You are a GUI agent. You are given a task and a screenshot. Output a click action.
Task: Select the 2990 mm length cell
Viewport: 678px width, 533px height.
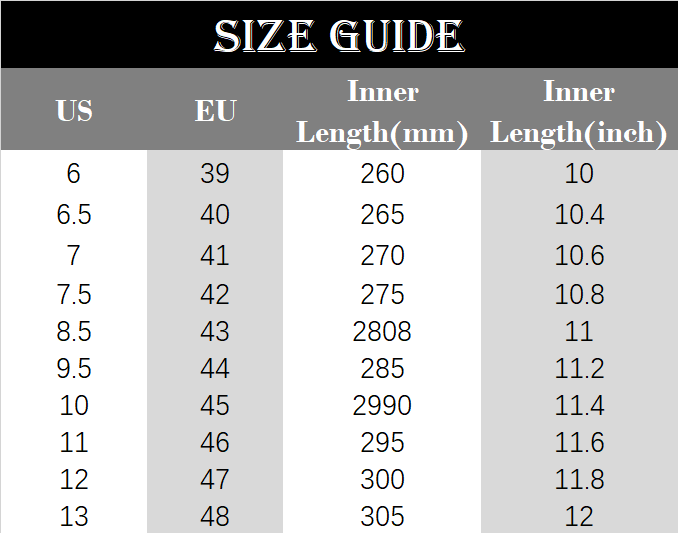pos(382,405)
